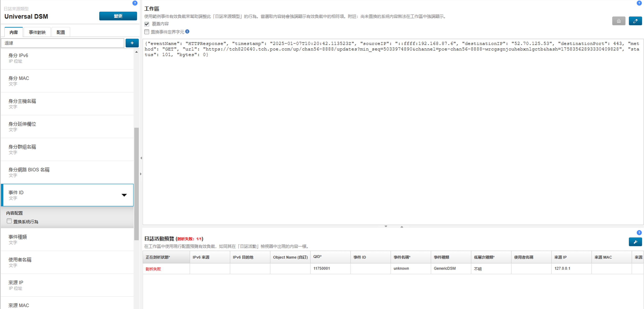Collapse the left panel with splitter arrow

click(x=141, y=158)
